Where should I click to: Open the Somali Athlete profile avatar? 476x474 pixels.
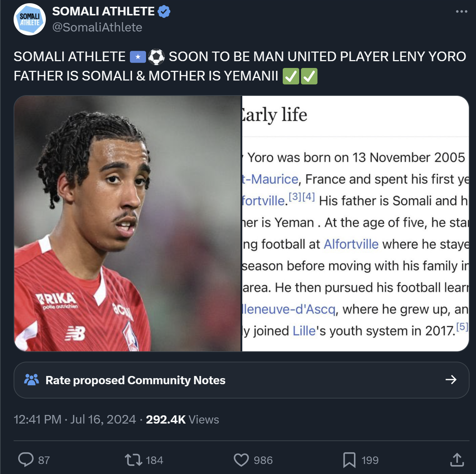30,19
